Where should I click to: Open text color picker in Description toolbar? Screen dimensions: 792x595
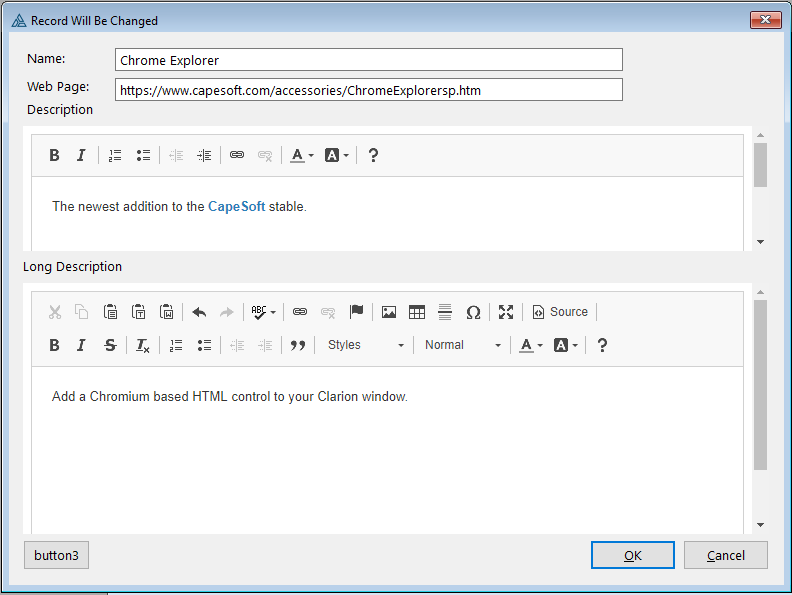301,155
